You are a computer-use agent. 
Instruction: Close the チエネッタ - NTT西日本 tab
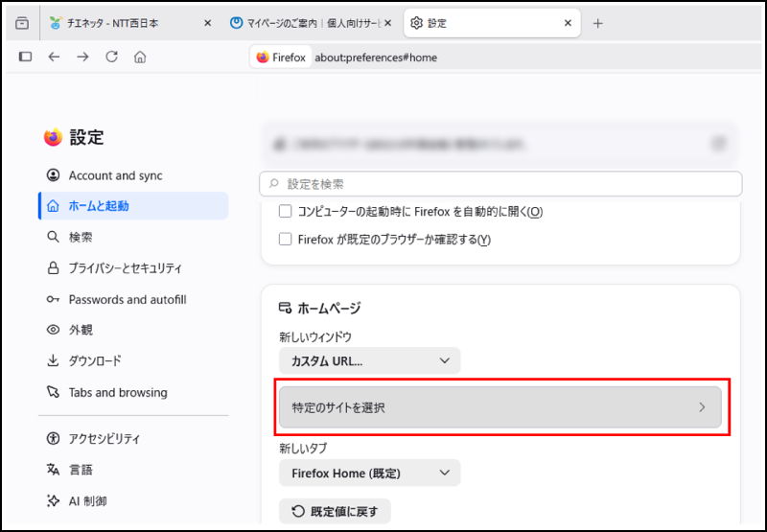click(x=207, y=23)
